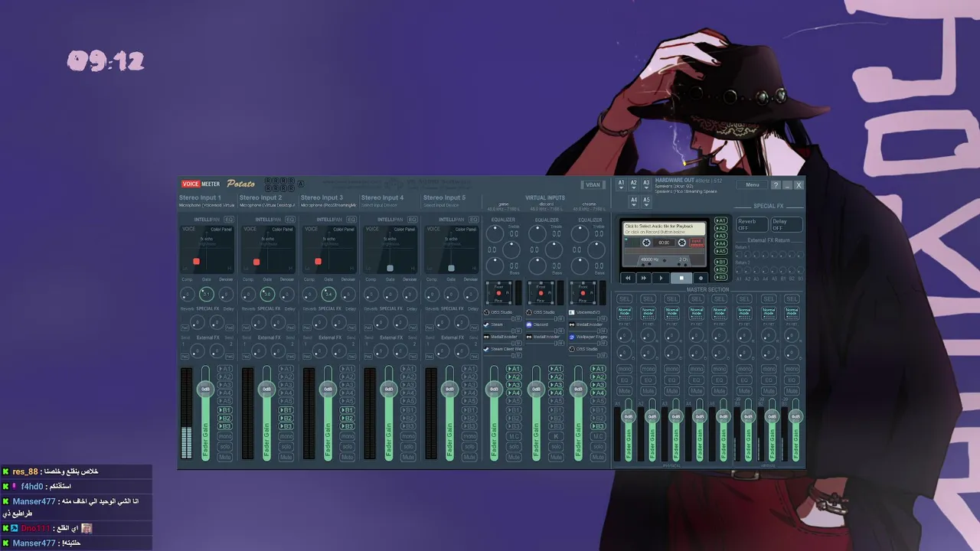Toggle the cassette A1 output button
980x551 pixels.
point(720,221)
